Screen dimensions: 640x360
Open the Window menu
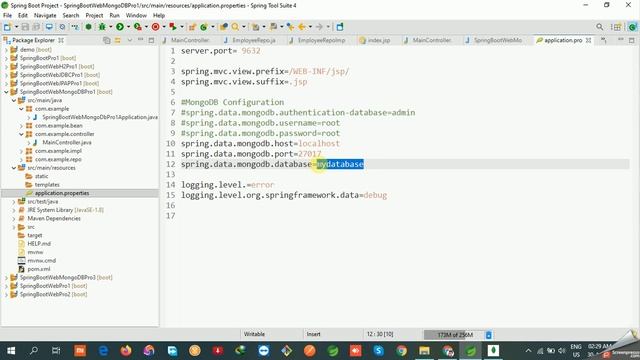(136, 16)
